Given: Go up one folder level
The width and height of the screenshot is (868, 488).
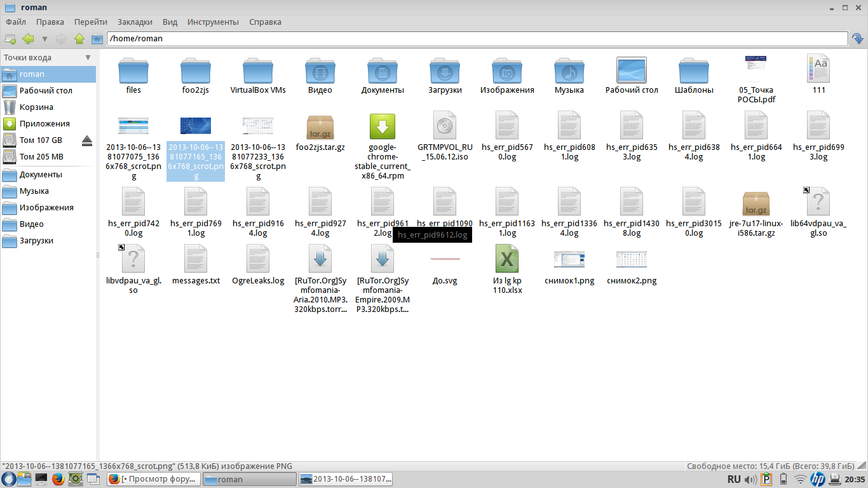Looking at the screenshot, I should 79,39.
